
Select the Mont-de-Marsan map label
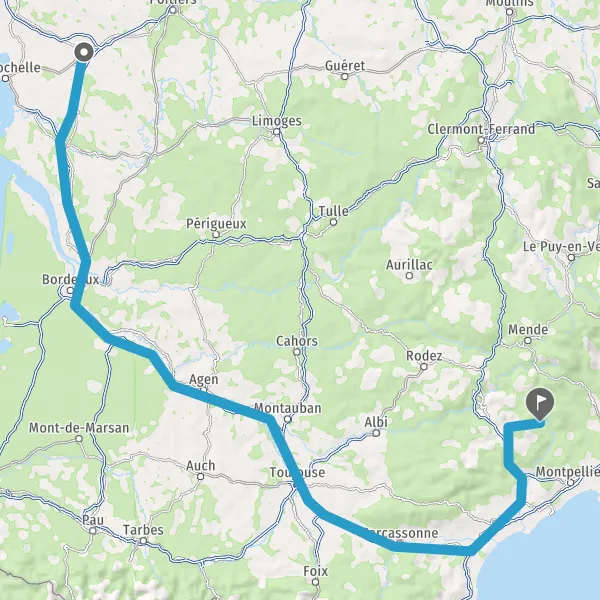[x=79, y=427]
